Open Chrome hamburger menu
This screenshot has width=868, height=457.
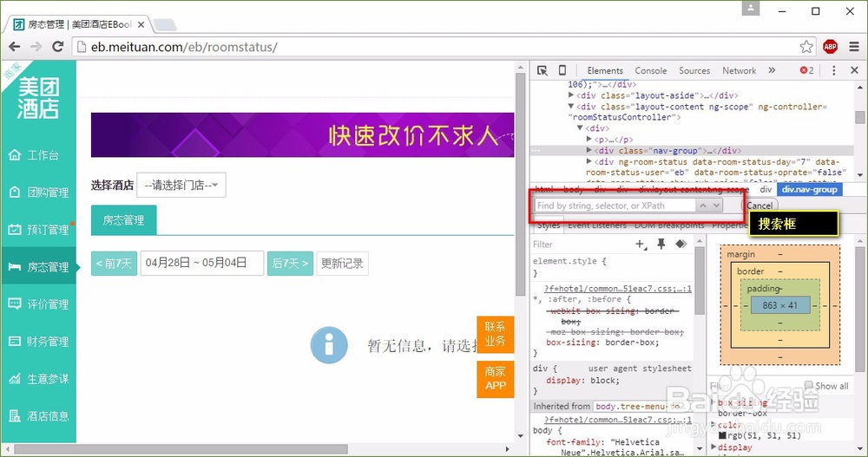click(854, 47)
